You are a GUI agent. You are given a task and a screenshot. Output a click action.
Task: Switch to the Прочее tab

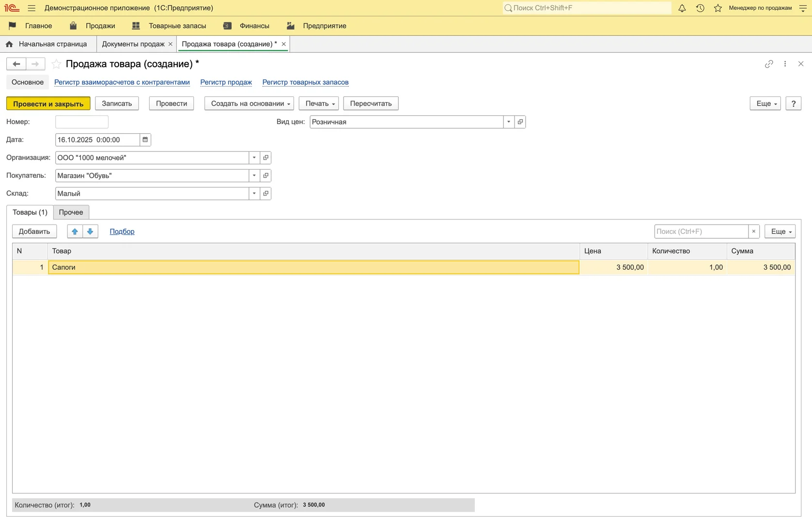point(71,212)
